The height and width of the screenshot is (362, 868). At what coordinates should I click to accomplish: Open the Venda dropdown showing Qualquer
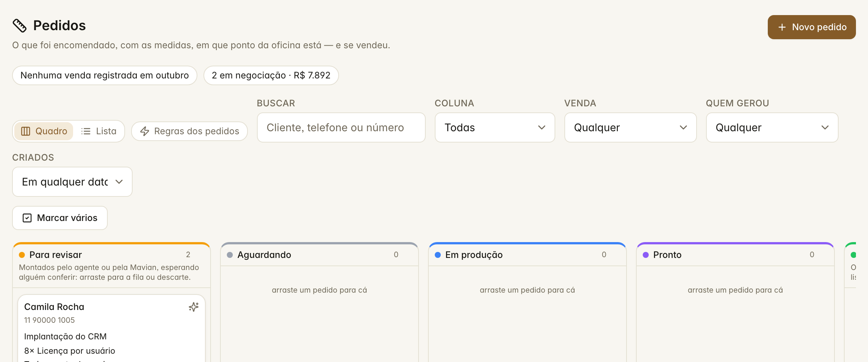tap(631, 127)
